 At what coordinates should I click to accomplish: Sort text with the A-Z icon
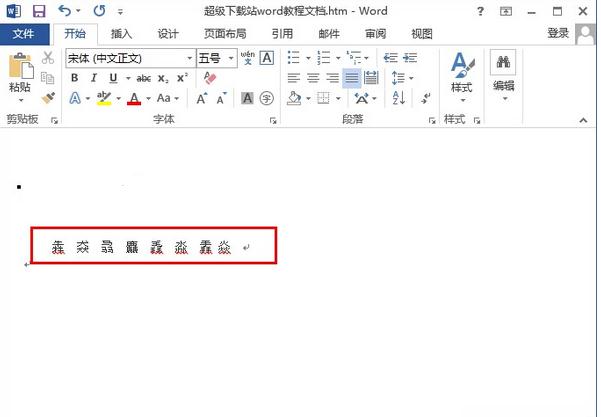pos(399,99)
